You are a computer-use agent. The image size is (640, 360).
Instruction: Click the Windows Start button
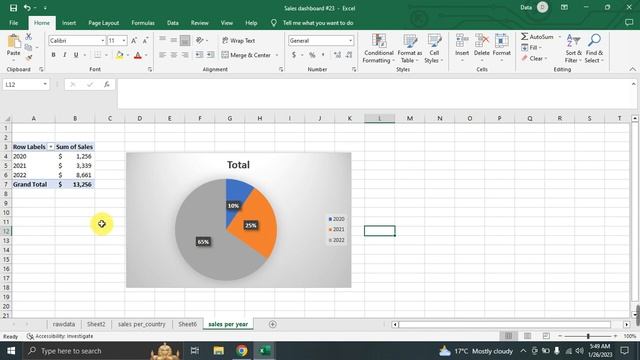click(x=11, y=351)
